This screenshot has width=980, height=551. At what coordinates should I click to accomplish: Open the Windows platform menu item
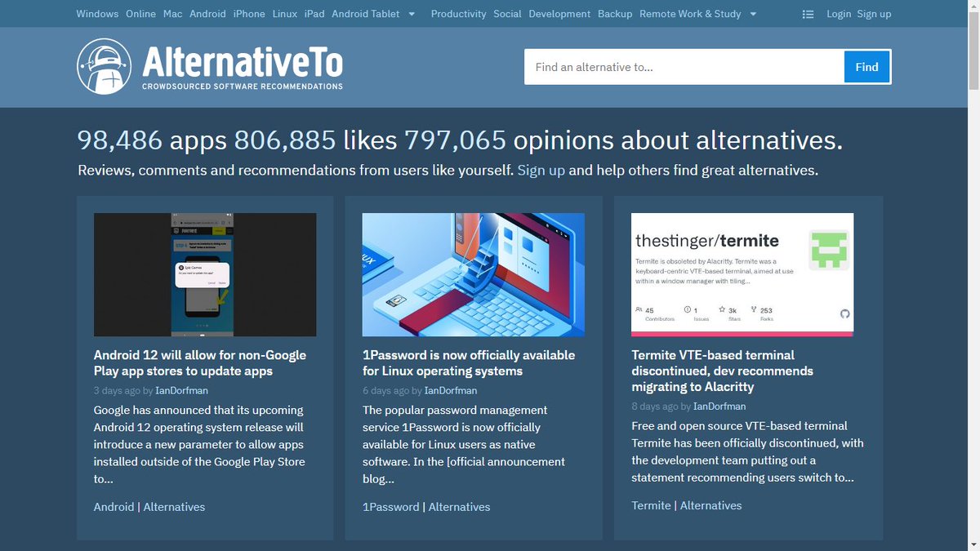point(97,14)
